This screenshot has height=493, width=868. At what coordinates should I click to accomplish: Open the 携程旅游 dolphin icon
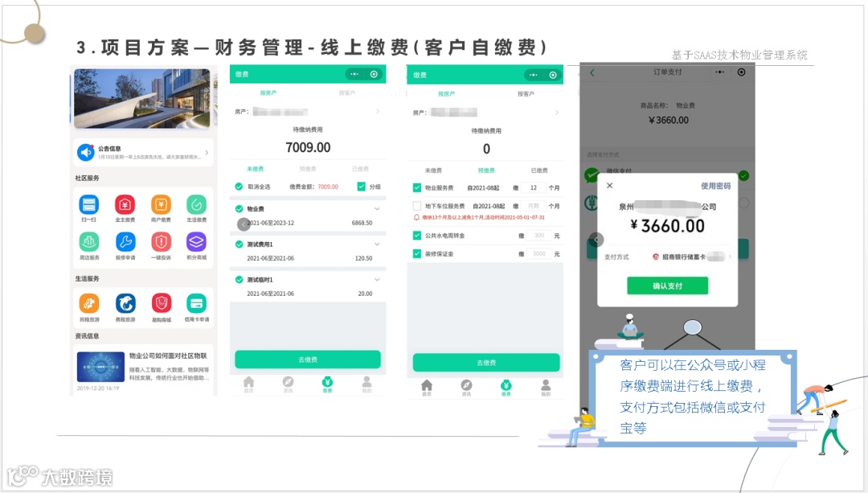(125, 303)
